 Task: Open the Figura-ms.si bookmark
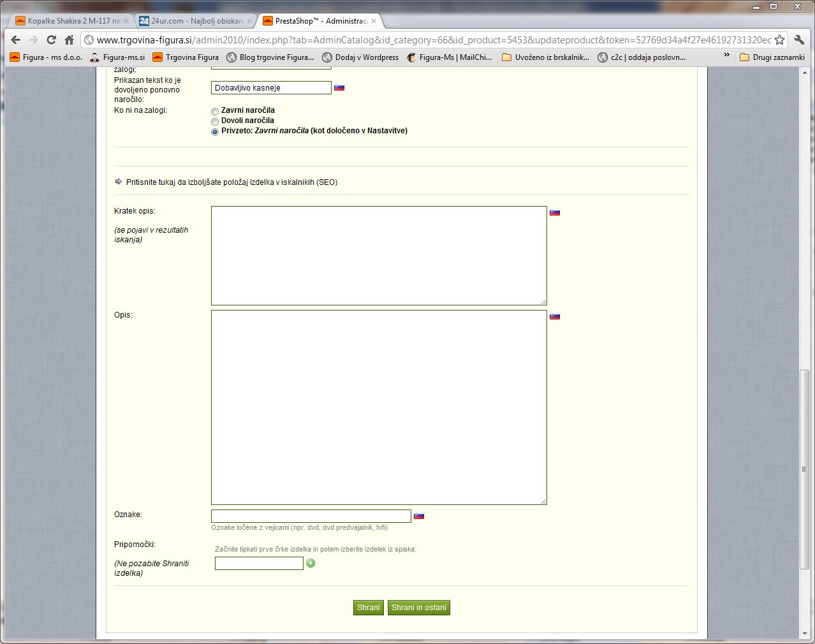point(118,57)
